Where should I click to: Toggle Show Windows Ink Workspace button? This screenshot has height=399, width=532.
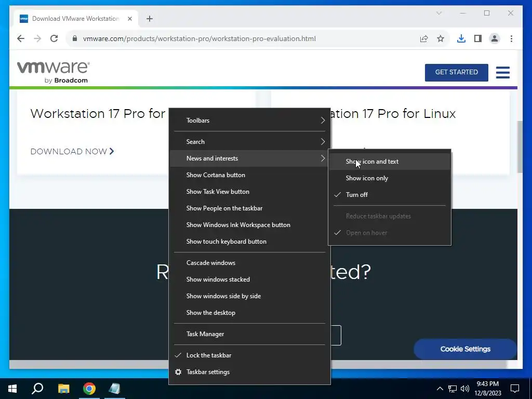click(250, 225)
